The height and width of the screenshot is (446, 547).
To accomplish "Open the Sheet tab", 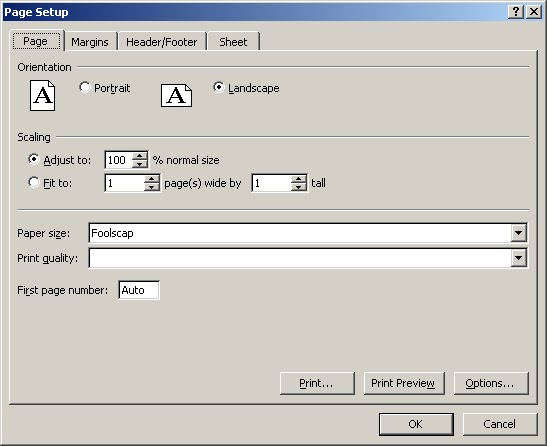I will click(233, 42).
